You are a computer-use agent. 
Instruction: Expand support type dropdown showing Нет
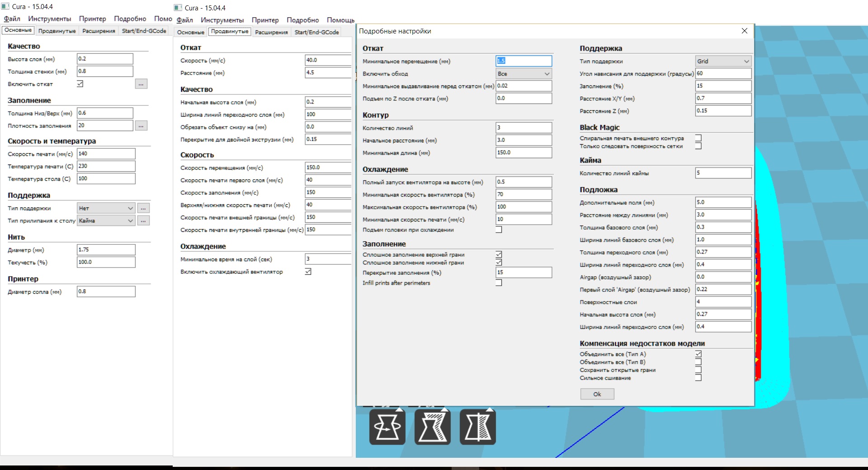[x=106, y=208]
